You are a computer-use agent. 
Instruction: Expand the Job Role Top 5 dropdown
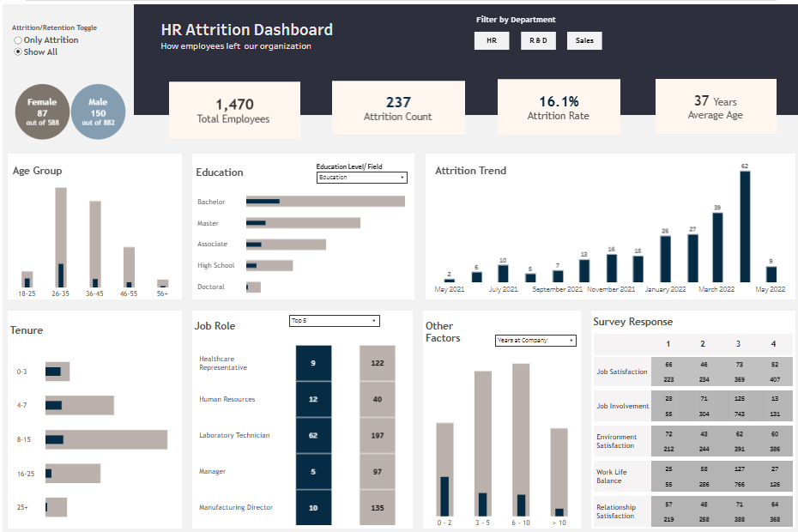(x=334, y=321)
